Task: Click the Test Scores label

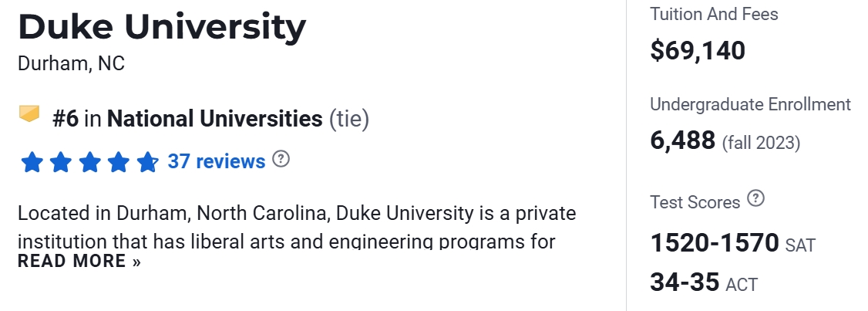Action: 695,202
